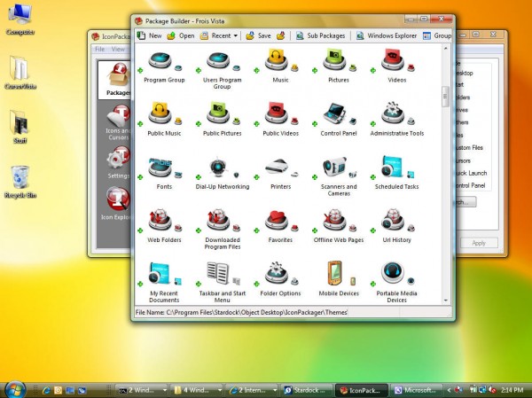
Task: Open the Windows Start orb
Action: tap(15, 388)
